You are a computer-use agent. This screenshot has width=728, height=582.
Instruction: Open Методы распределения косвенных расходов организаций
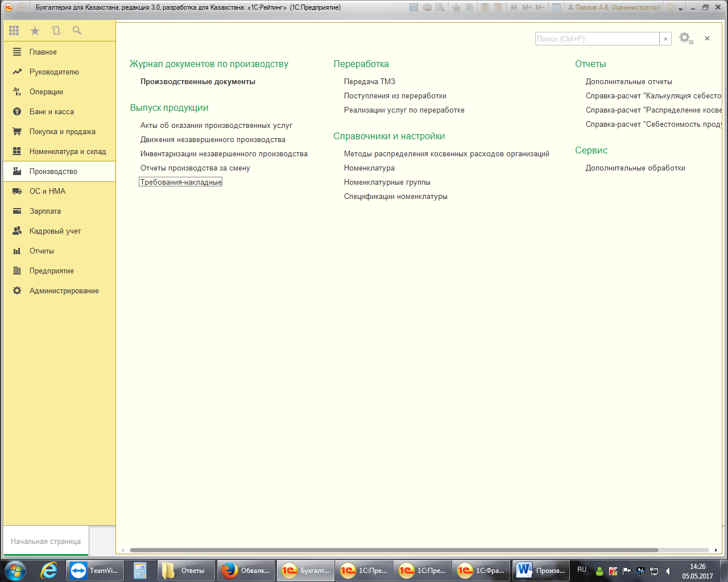tap(446, 153)
